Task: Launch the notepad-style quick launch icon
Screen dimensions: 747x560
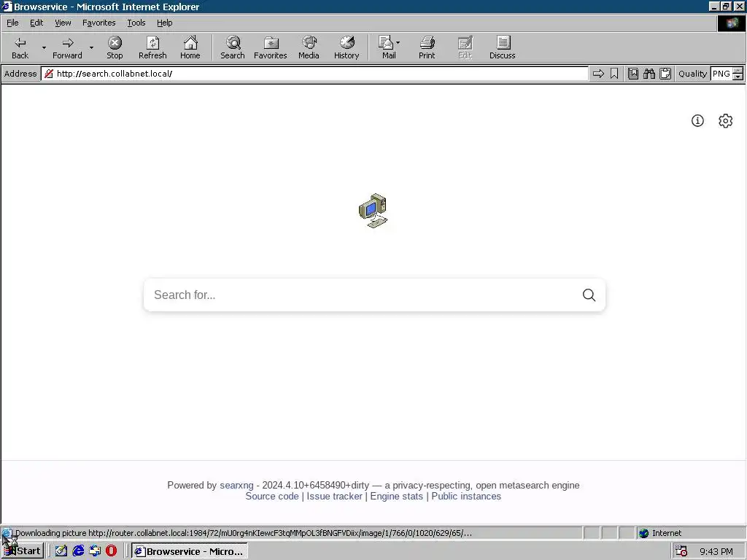Action: (61, 551)
